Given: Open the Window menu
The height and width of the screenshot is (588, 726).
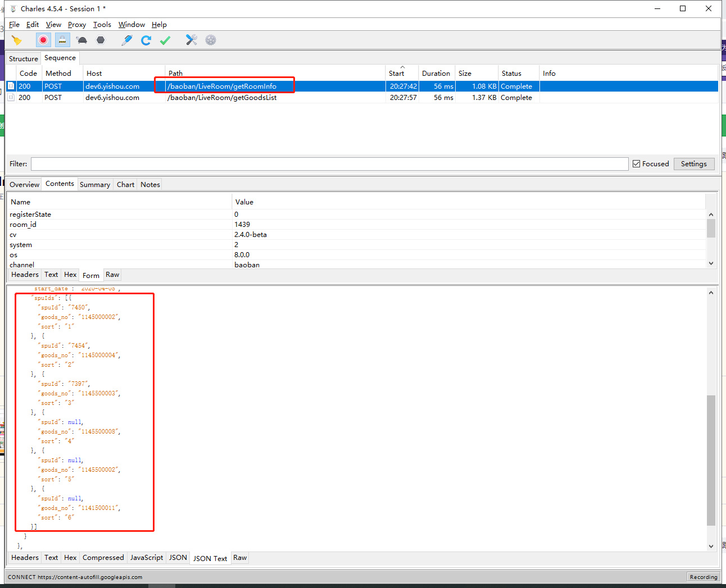Looking at the screenshot, I should coord(131,25).
